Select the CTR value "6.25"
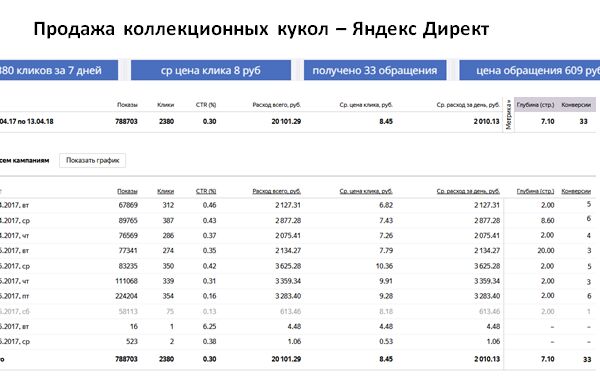Screen dimensions: 600x383 coord(209,326)
